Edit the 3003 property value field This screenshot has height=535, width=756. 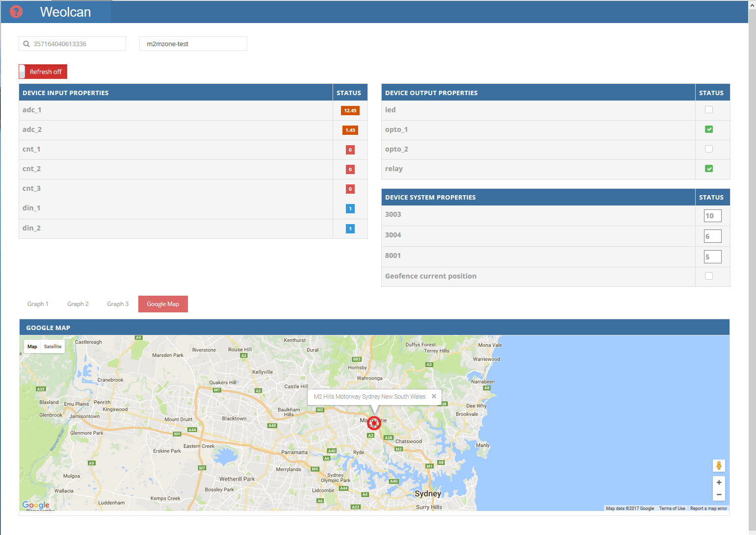(712, 216)
